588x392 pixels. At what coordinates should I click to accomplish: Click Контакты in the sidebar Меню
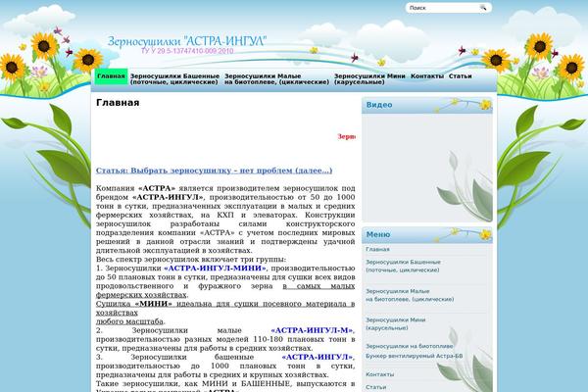[379, 374]
